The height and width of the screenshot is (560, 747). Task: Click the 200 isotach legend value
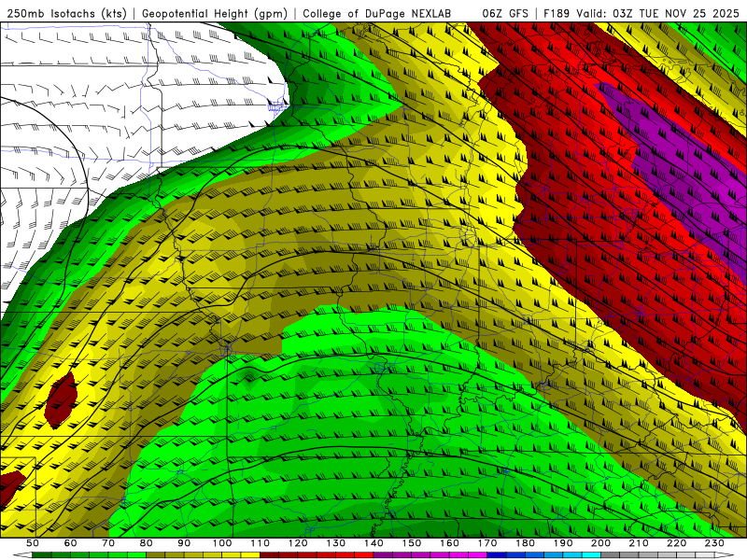600,543
